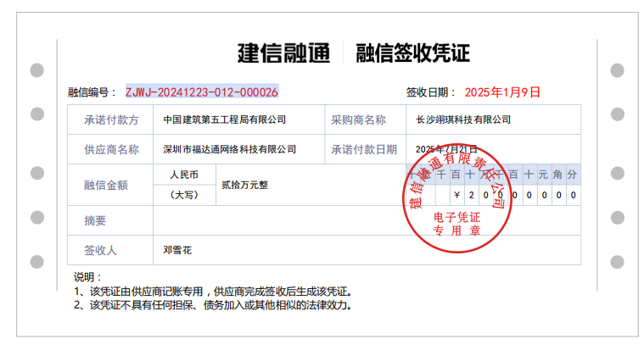The width and height of the screenshot is (644, 350).
Task: Select the ZJWJ-20241223-012-000026 number
Action: click(202, 92)
